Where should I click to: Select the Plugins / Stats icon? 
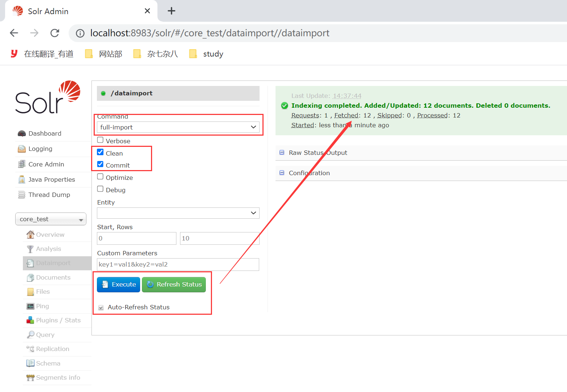click(x=30, y=320)
